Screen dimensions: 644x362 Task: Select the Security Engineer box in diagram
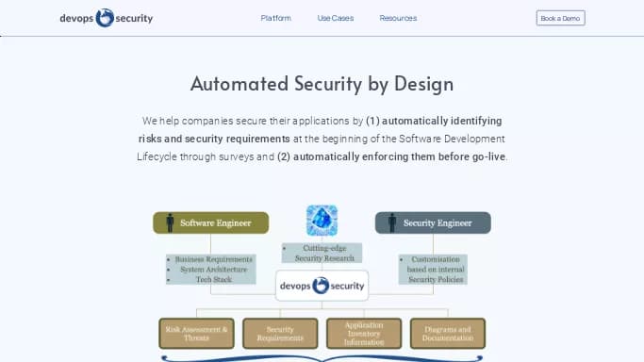433,222
